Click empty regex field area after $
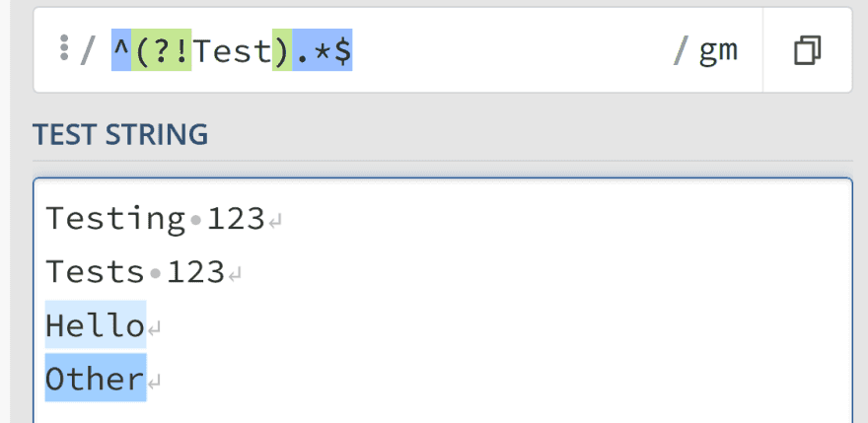This screenshot has width=868, height=423. pyautogui.click(x=509, y=50)
